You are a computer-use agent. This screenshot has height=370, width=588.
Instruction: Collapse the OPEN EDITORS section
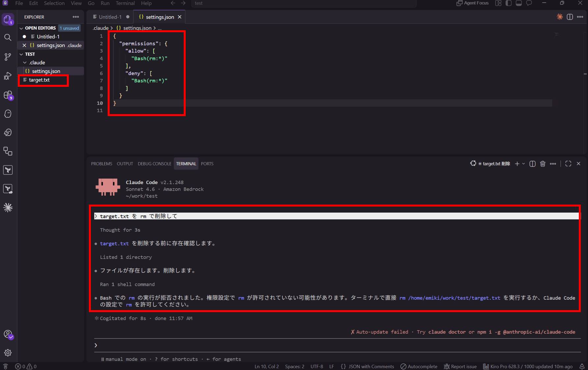pos(21,28)
